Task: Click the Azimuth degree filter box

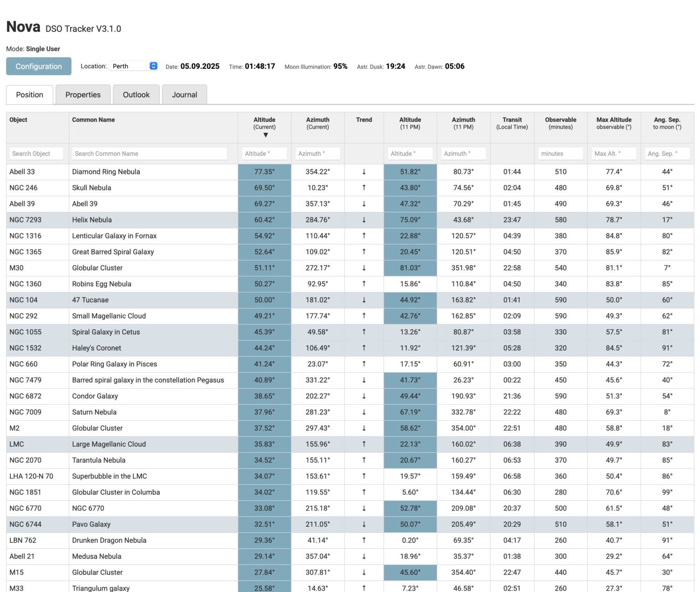Action: (318, 153)
